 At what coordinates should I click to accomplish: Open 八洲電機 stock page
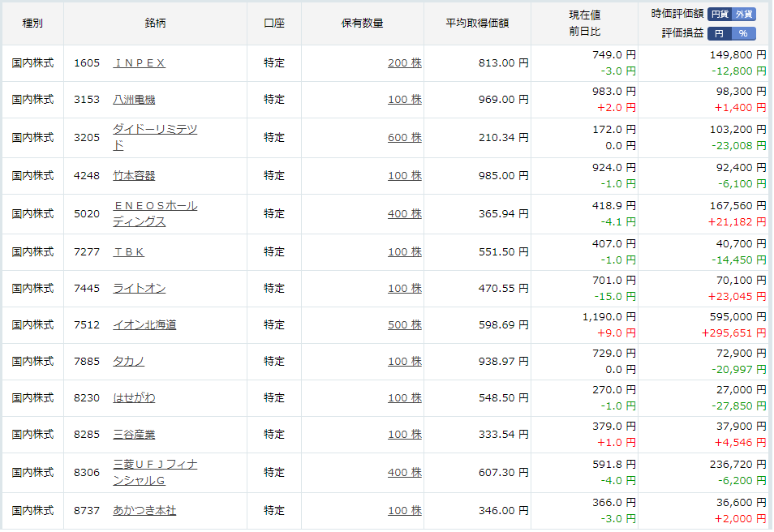coord(134,100)
